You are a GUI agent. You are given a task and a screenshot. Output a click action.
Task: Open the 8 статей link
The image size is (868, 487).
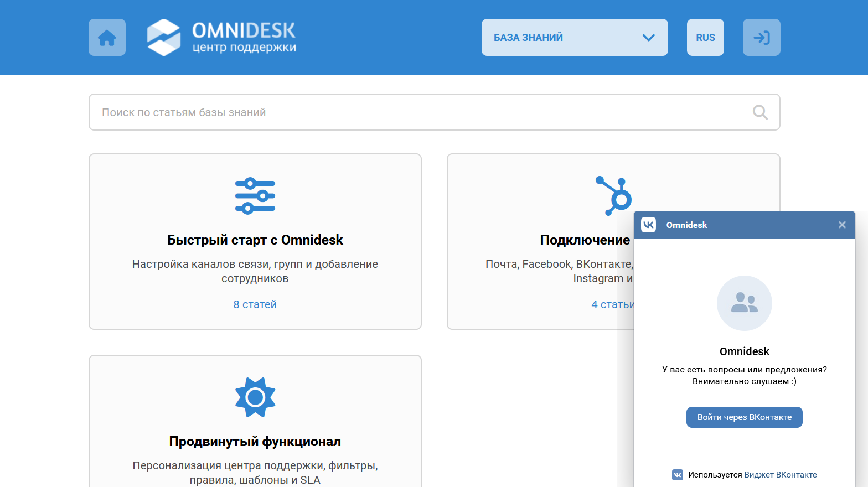point(255,304)
